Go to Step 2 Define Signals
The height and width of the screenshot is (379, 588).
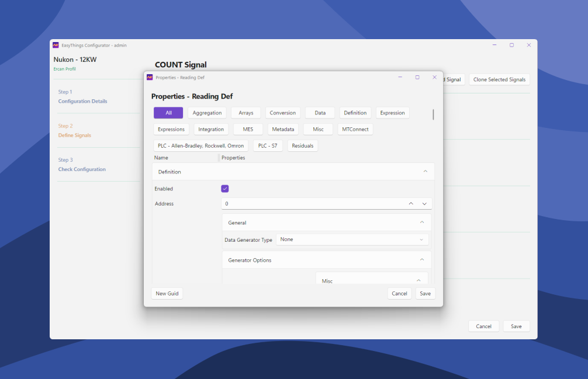[x=74, y=135]
